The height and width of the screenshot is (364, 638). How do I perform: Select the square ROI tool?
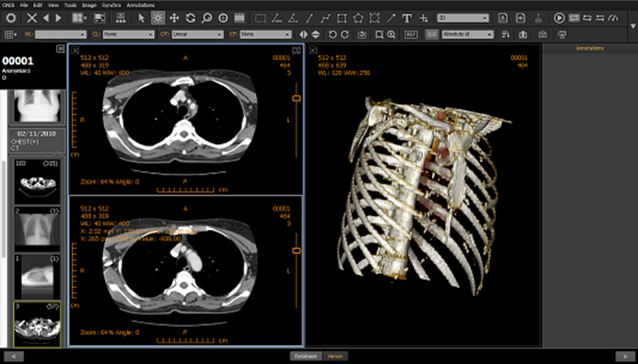(342, 18)
